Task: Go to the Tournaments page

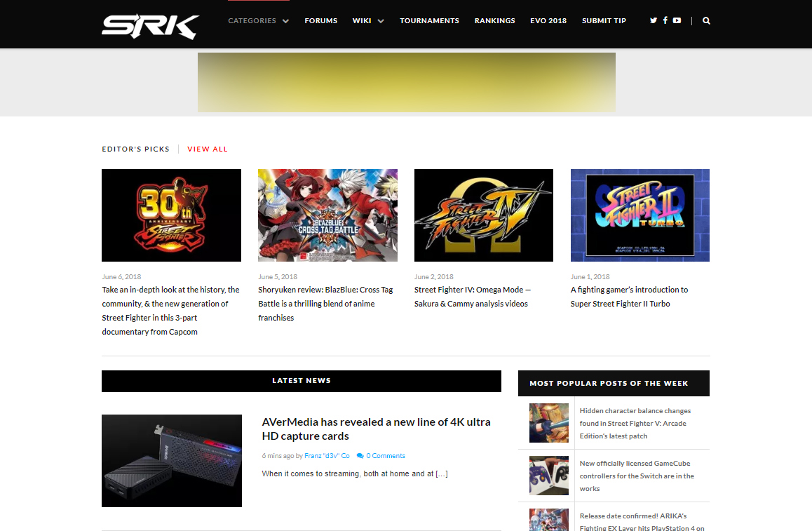Action: coord(429,21)
